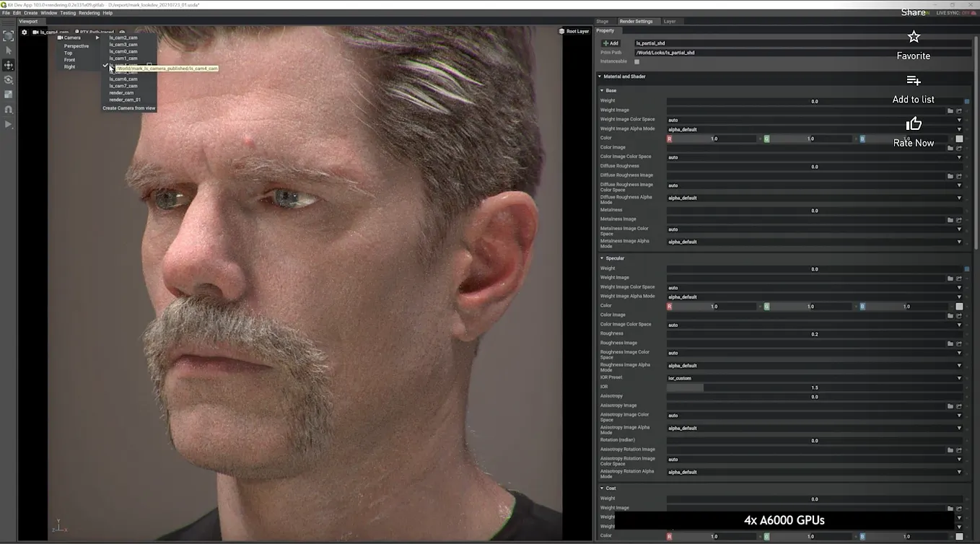Click Create Camera from view
The height and width of the screenshot is (544, 980).
(128, 108)
